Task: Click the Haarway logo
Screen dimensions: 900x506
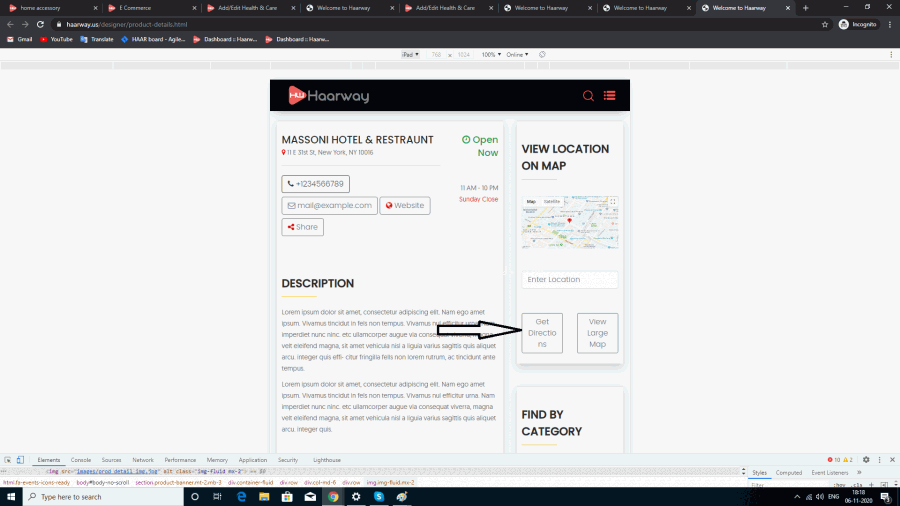Action: tap(329, 96)
